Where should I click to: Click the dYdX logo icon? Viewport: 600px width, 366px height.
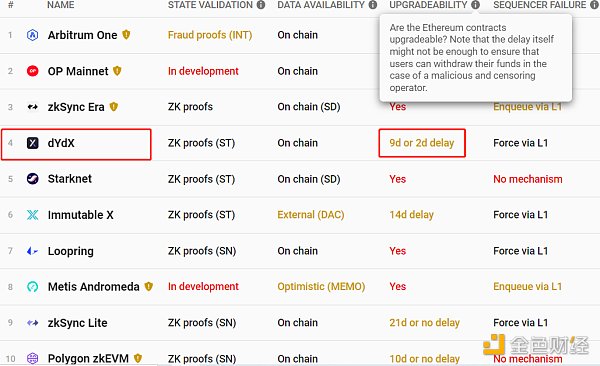tap(33, 143)
